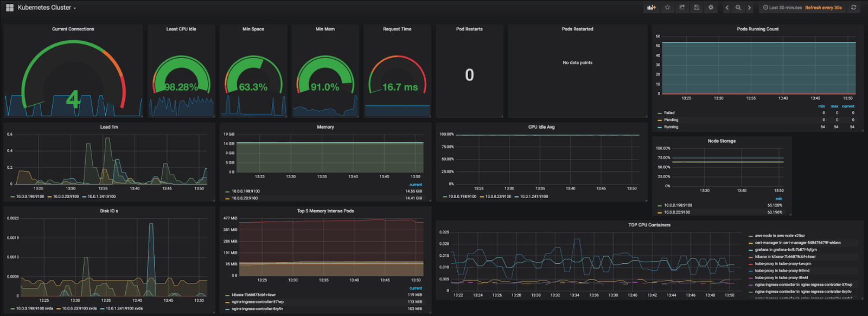
Task: Sort Top 5 Memory Pods legend by current
Action: pos(416,288)
